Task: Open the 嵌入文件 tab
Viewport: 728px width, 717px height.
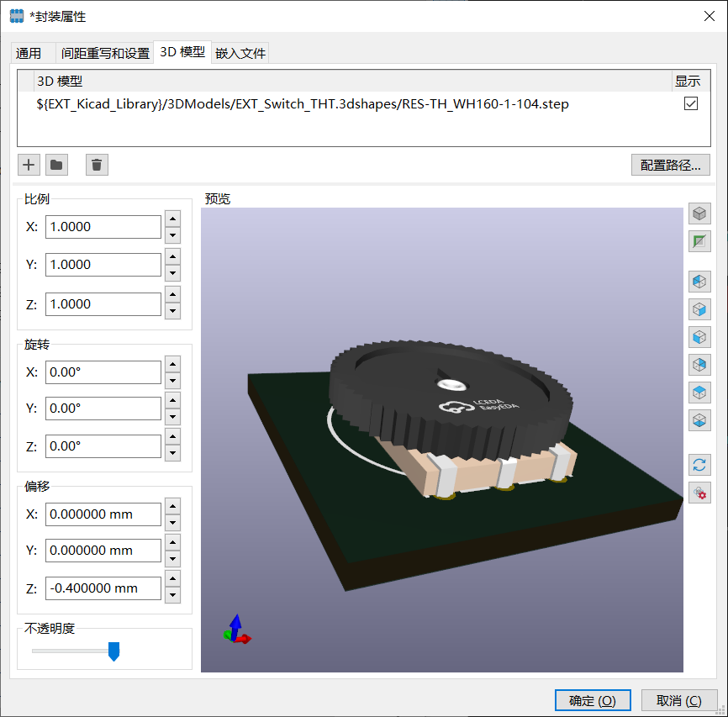Action: pos(240,53)
